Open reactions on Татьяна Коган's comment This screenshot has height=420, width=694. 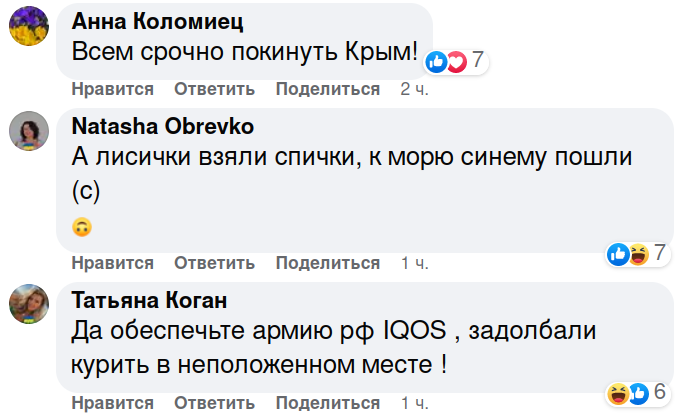(635, 391)
